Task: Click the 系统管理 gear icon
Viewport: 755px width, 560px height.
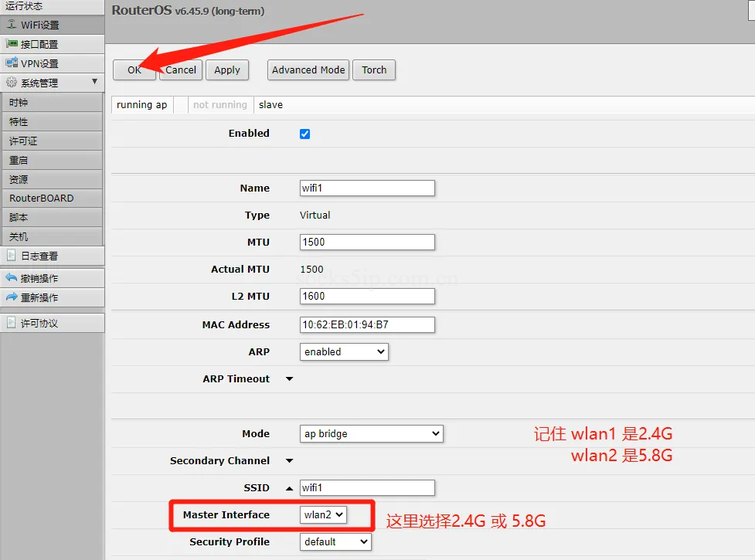Action: pyautogui.click(x=12, y=83)
